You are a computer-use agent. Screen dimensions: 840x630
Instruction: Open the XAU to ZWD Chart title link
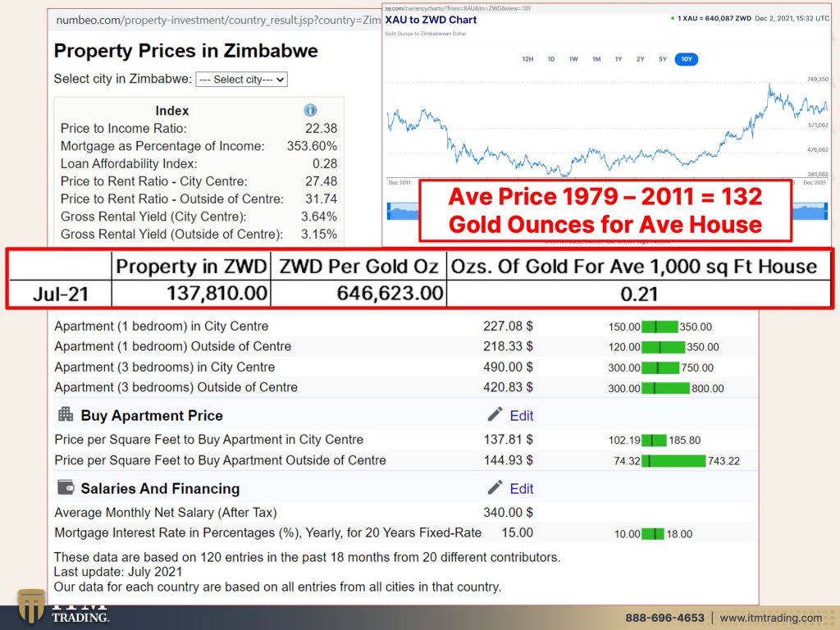pyautogui.click(x=433, y=20)
